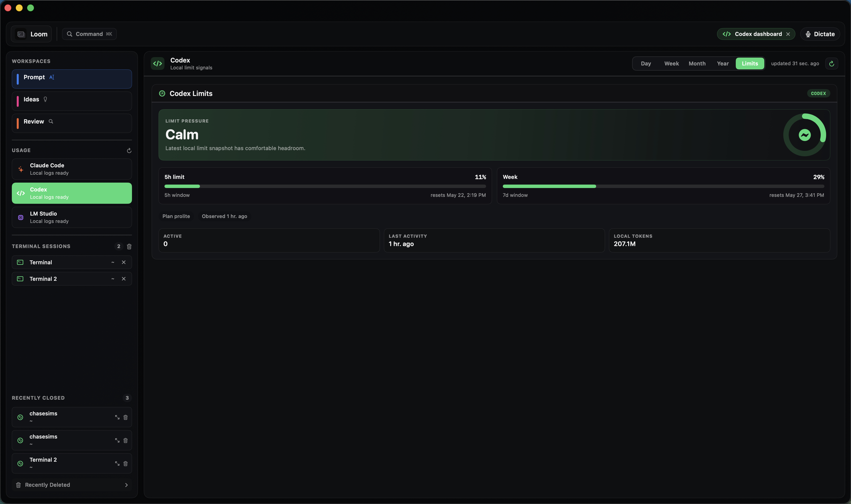
Task: Click the first chasesims history icon
Action: click(x=20, y=417)
